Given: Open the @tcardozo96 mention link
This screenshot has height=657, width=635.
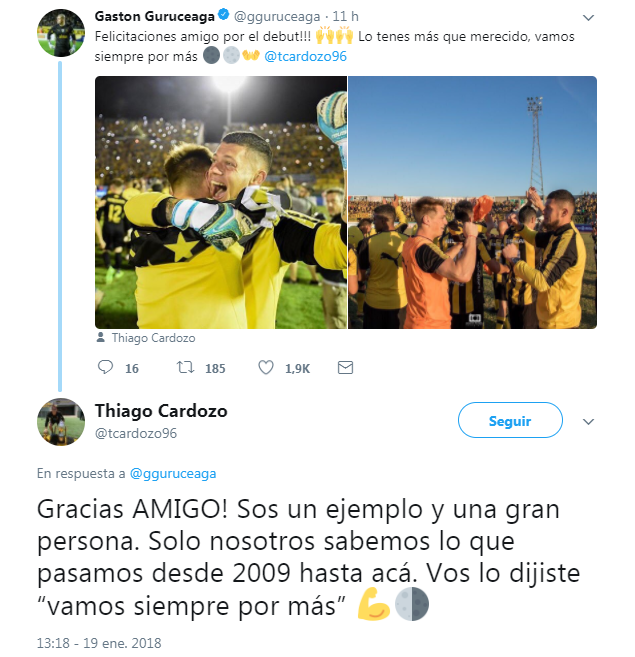Looking at the screenshot, I should (306, 56).
